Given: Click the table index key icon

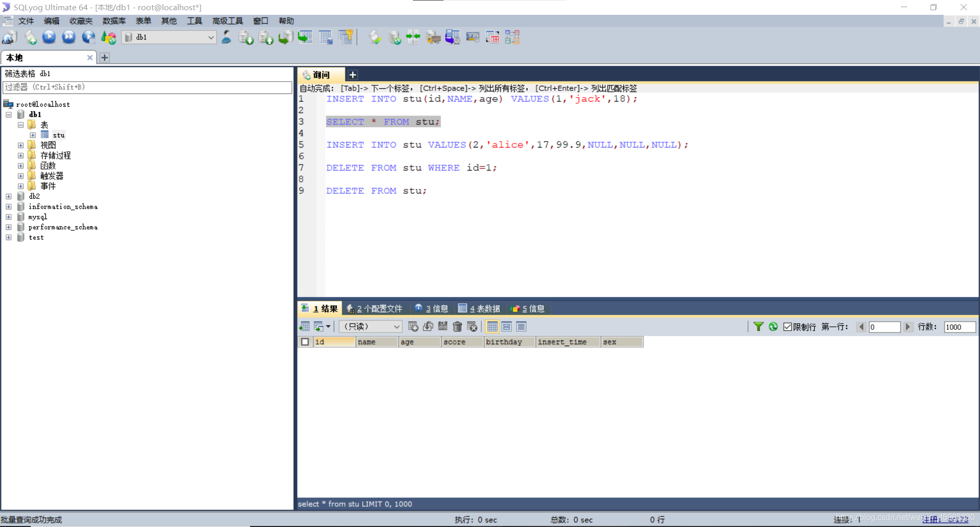Looking at the screenshot, I should click(x=346, y=37).
